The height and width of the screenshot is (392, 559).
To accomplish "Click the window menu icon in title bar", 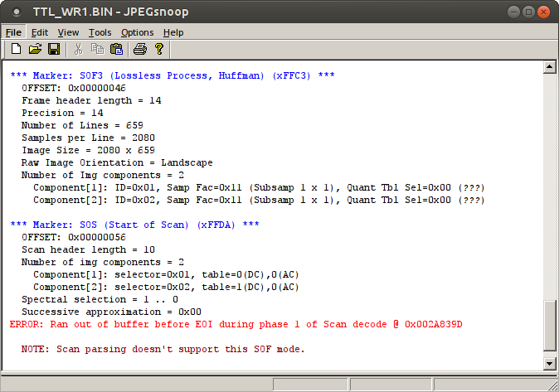I will [x=16, y=12].
